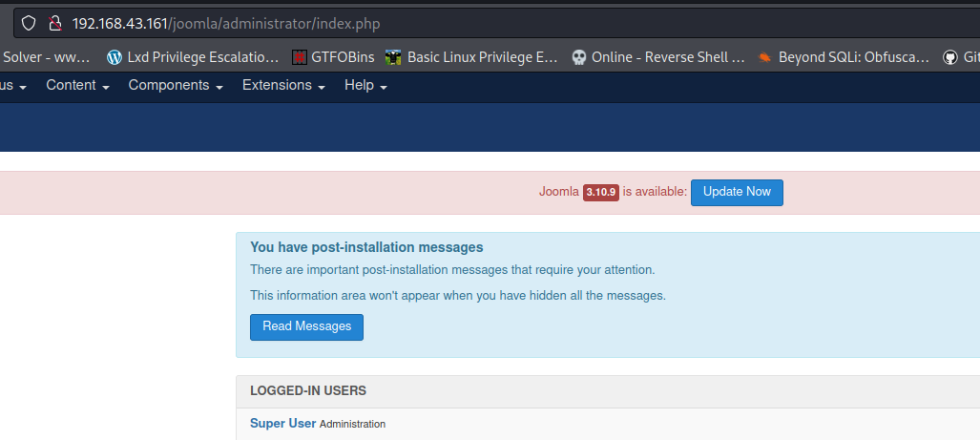Click the Logged-in Users panel header
980x440 pixels.
tap(308, 390)
